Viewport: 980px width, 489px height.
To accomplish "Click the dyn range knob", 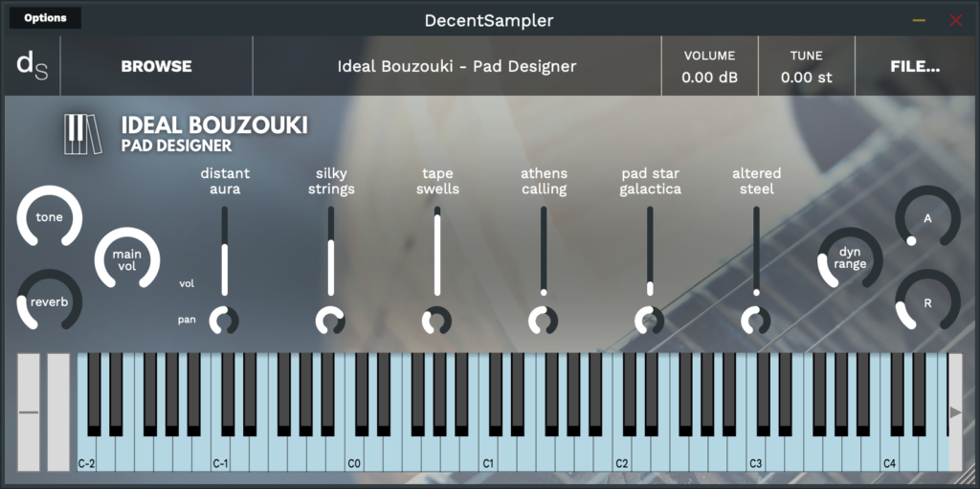I will (x=850, y=259).
